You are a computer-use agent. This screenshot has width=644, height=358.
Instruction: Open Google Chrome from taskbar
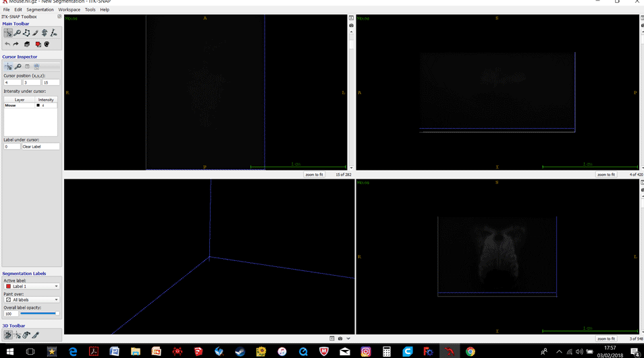[471, 351]
